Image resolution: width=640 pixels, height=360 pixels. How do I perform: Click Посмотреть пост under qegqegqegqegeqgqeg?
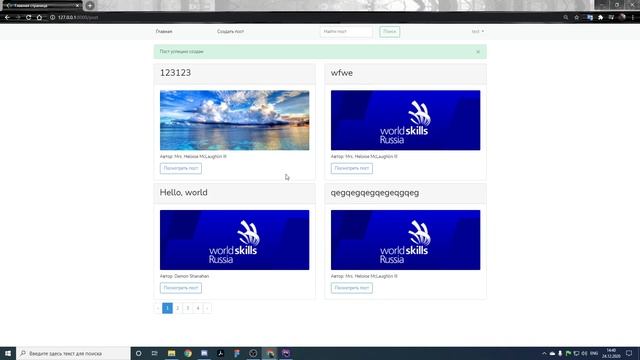point(352,288)
